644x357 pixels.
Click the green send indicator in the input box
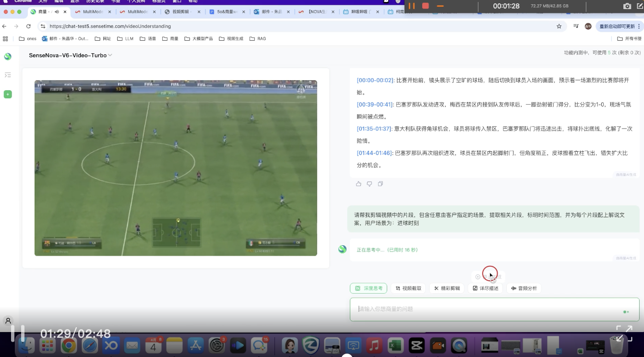click(x=626, y=312)
